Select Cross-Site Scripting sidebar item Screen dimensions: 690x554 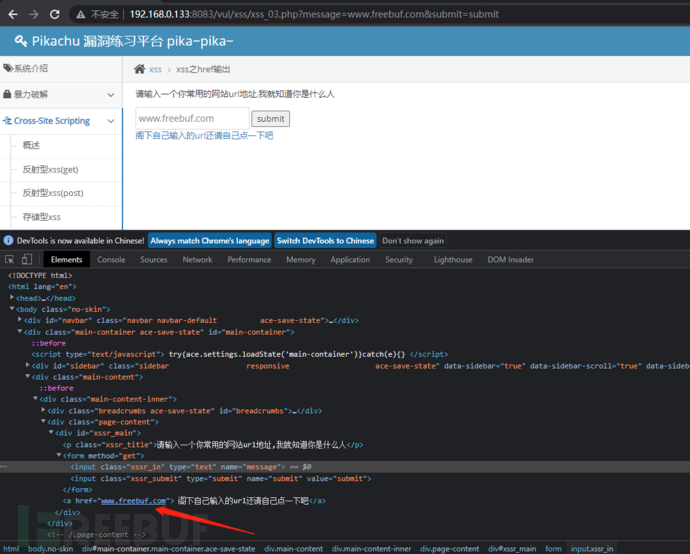point(61,121)
